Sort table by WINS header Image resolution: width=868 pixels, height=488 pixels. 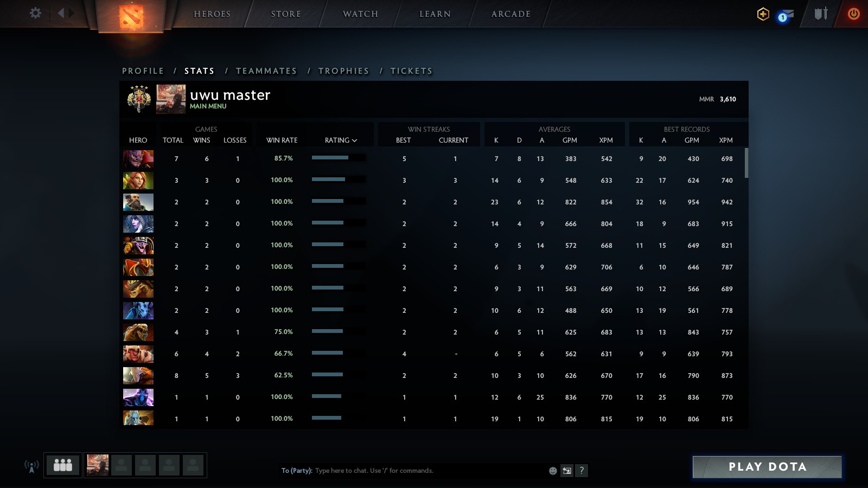click(202, 140)
